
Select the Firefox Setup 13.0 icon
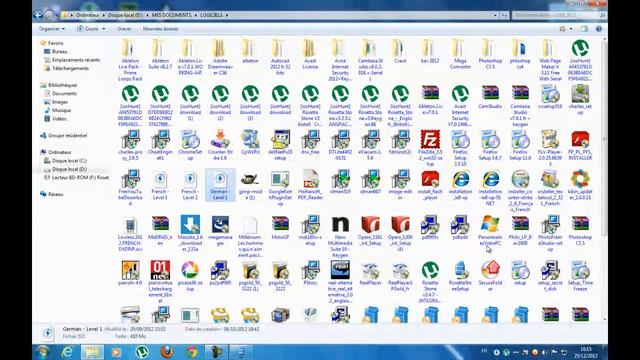coord(520,140)
